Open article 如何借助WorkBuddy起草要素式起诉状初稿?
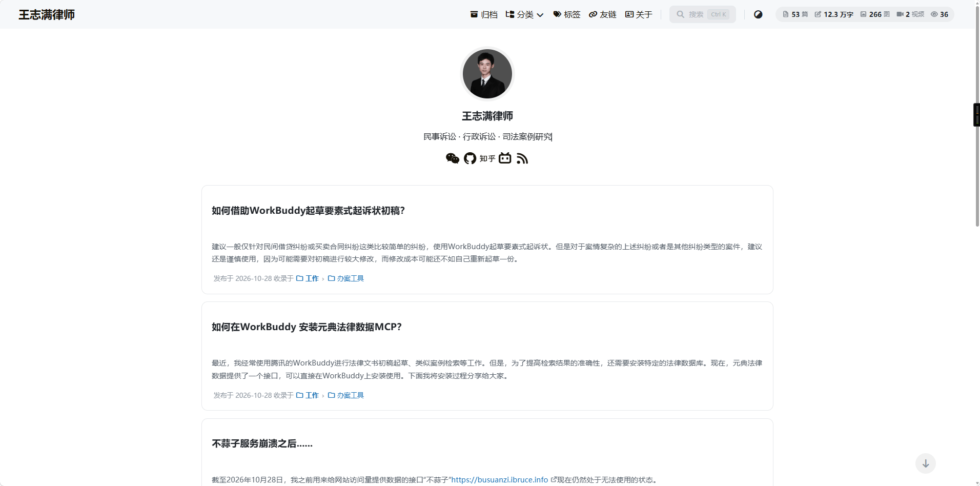The image size is (980, 486). pos(308,211)
